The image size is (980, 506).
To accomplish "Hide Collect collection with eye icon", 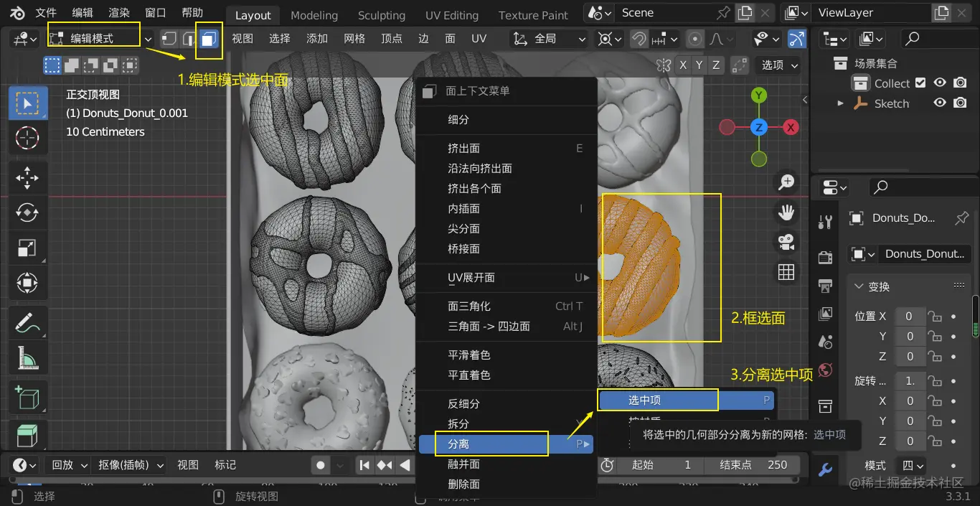I will click(x=940, y=83).
